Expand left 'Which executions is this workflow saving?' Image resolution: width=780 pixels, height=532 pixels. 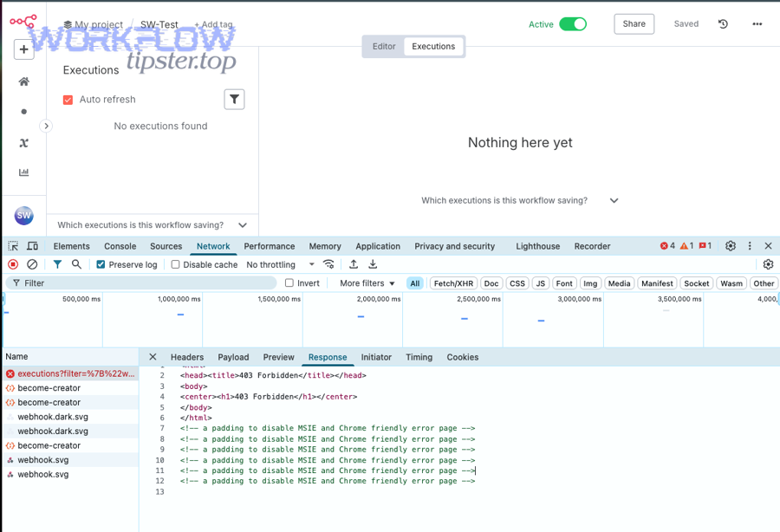153,224
